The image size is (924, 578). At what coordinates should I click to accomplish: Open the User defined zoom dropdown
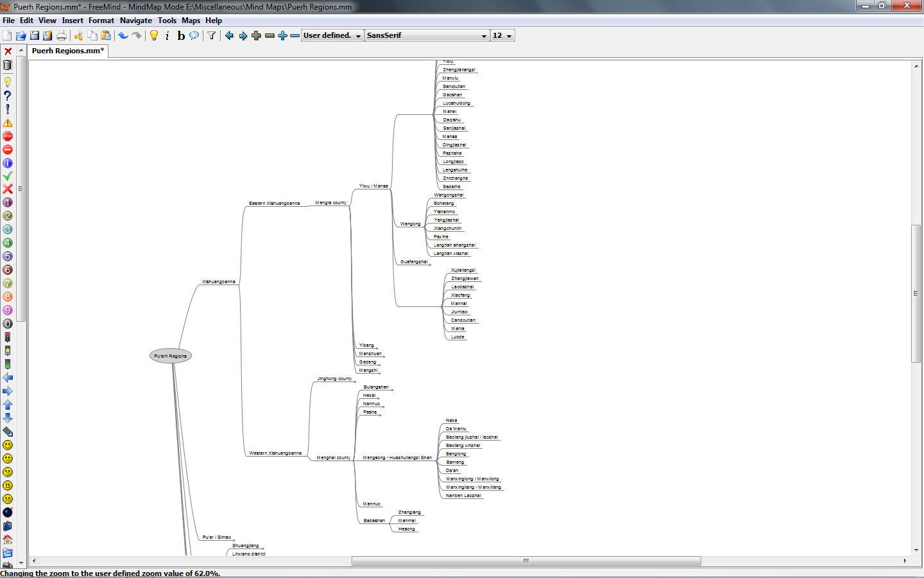click(x=332, y=35)
